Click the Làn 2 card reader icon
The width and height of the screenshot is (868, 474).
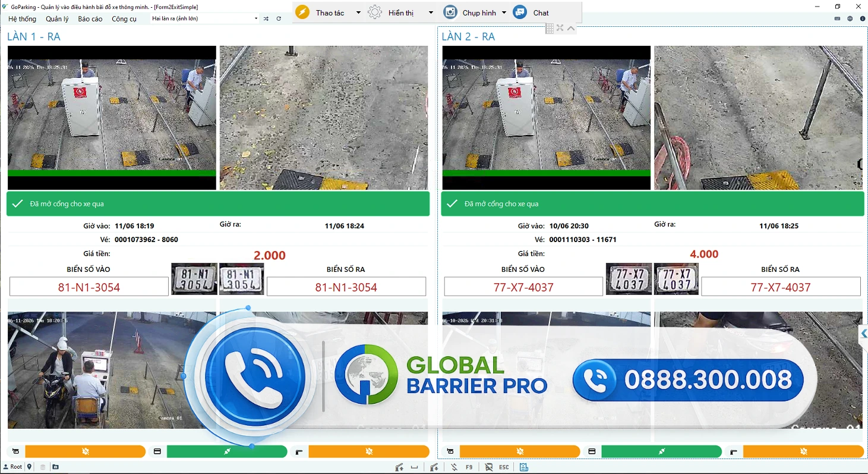592,452
